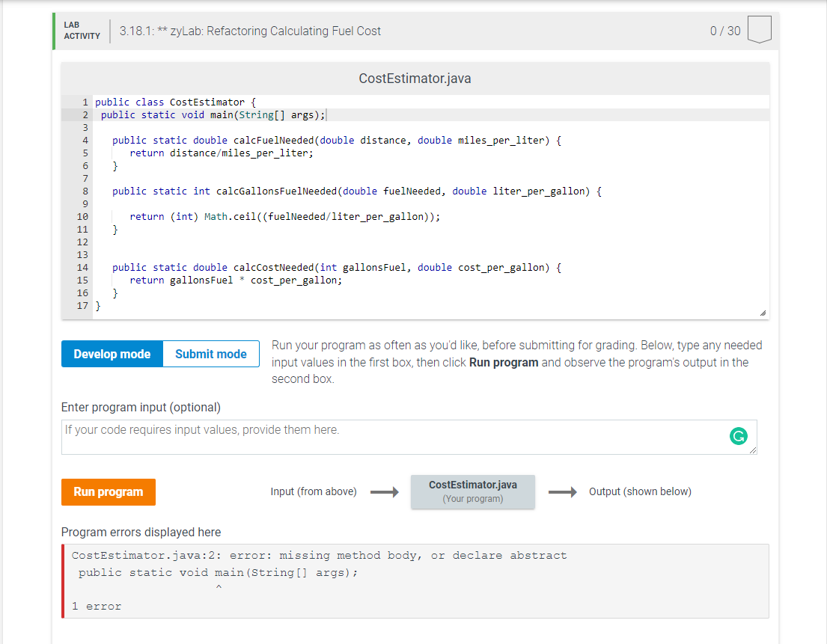The image size is (827, 644).
Task: Click the arrow between Input and your program
Action: (384, 491)
